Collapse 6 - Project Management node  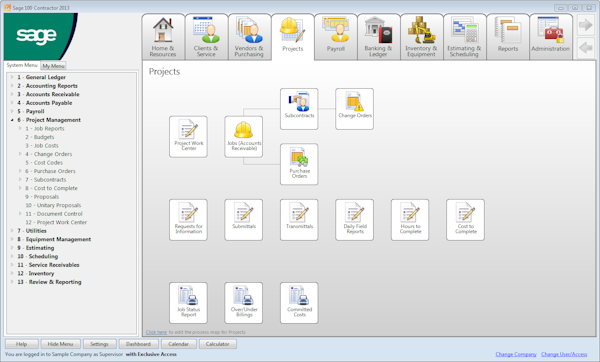[x=12, y=120]
